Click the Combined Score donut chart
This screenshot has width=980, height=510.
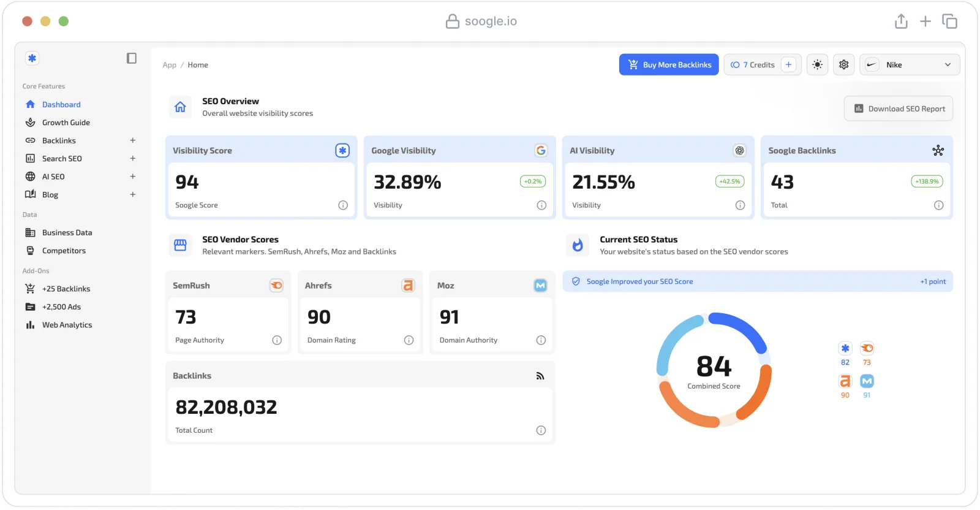tap(714, 370)
